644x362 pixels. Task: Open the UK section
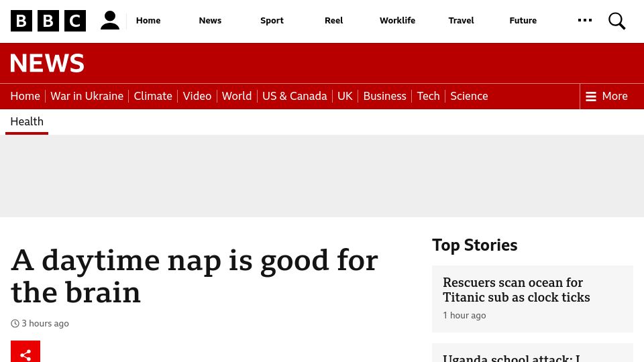(x=345, y=96)
